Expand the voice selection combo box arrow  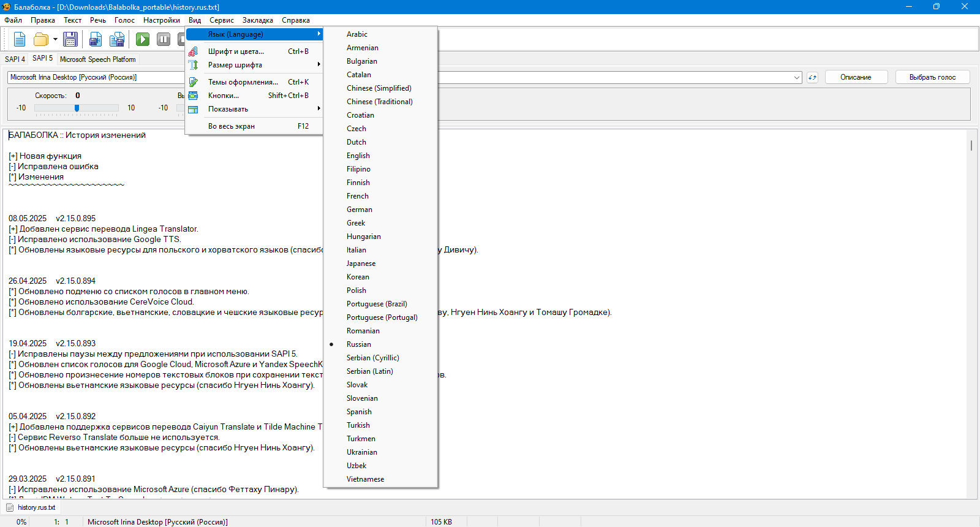click(796, 77)
